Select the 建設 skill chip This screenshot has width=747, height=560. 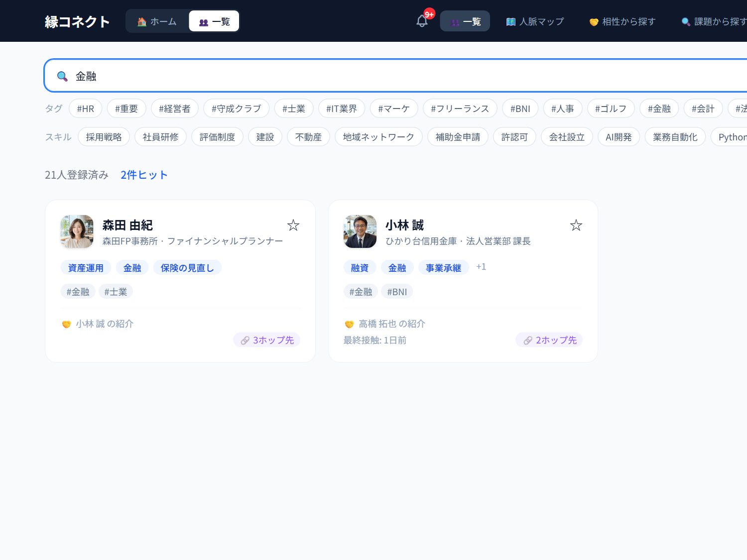(x=265, y=137)
